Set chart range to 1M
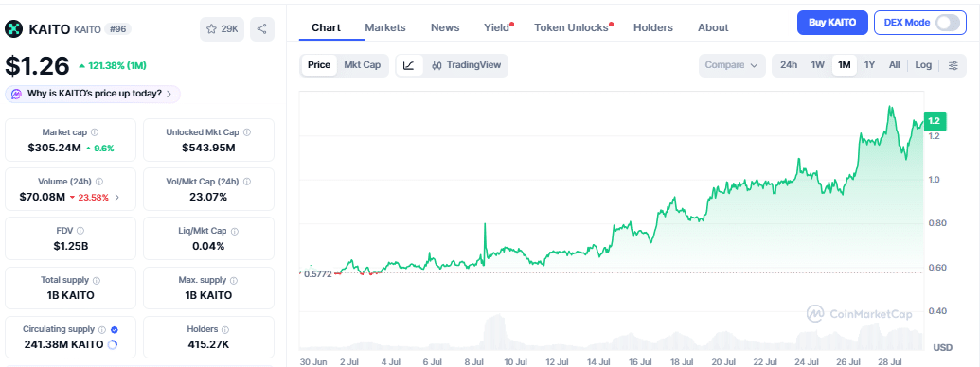 point(845,65)
